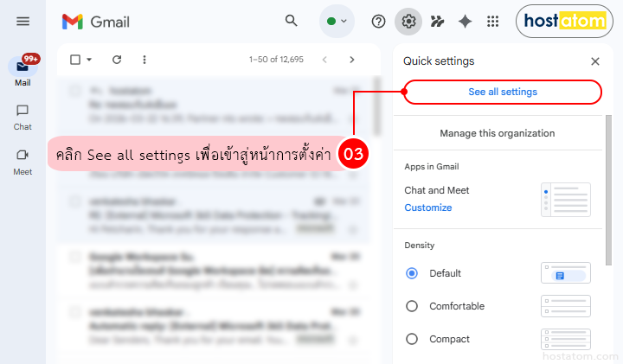Screen dimensions: 623x364
Task: Tick the select all checkbox
Action: pyautogui.click(x=75, y=60)
